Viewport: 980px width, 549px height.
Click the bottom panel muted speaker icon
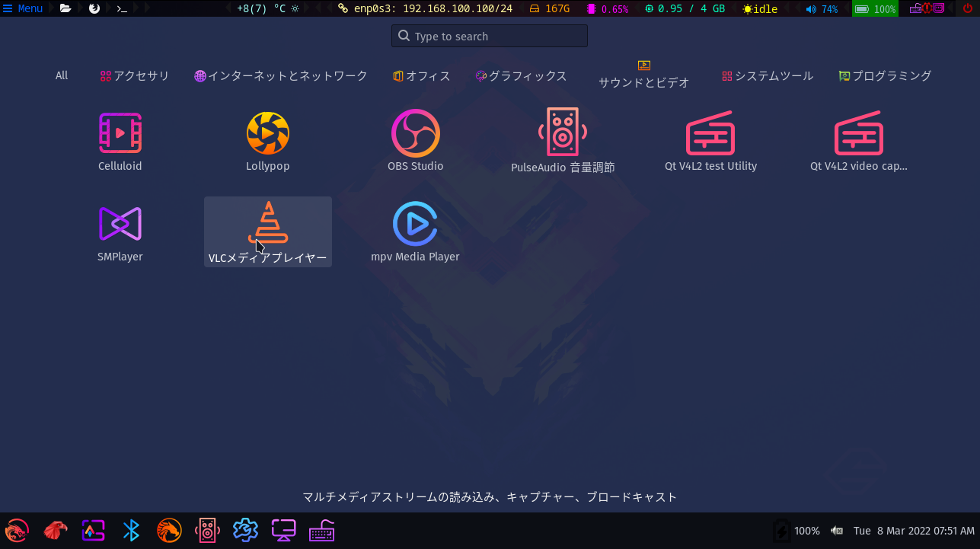[x=837, y=531]
